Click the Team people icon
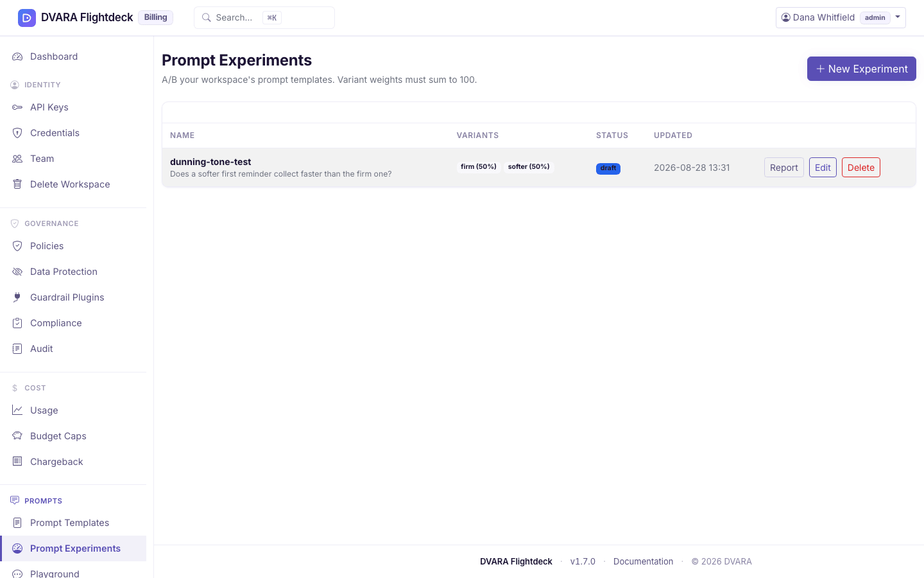Viewport: 924px width, 578px height. click(x=17, y=159)
